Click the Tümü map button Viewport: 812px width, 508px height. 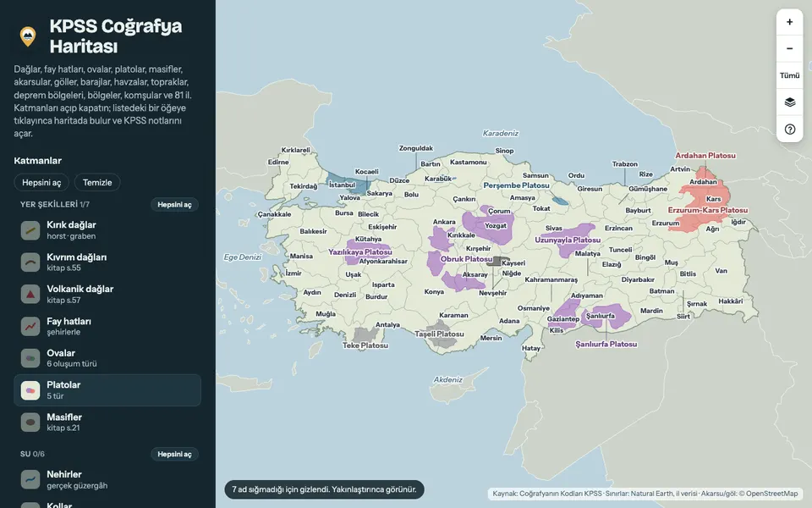790,75
